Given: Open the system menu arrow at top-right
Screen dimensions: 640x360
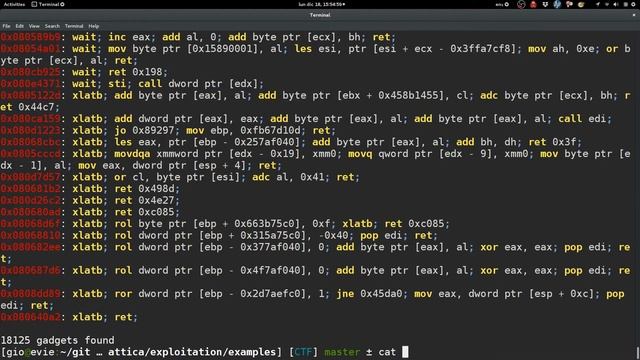Looking at the screenshot, I should (634, 4).
